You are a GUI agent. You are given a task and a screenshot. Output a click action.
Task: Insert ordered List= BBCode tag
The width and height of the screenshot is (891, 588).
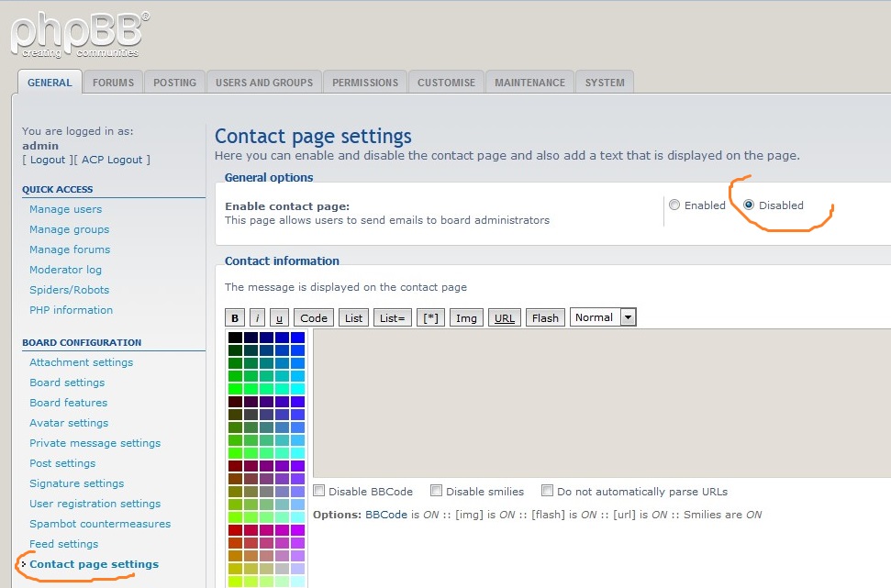(x=392, y=318)
